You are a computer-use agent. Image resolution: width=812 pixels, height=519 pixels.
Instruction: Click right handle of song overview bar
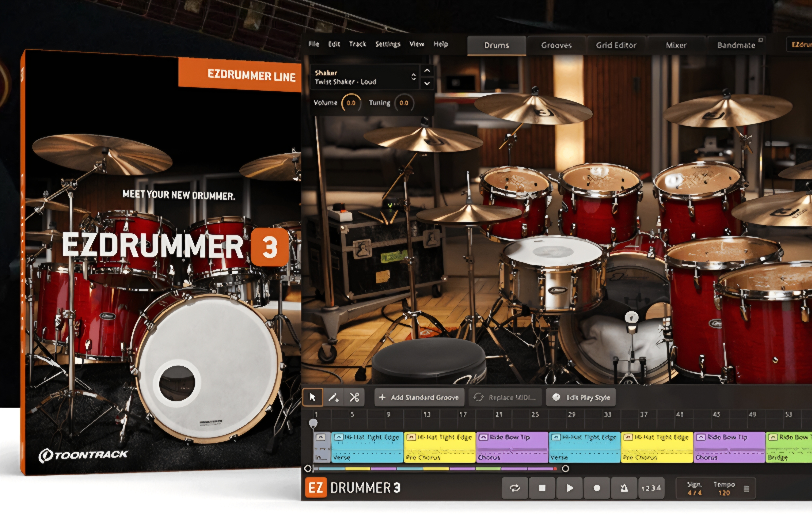click(x=566, y=468)
